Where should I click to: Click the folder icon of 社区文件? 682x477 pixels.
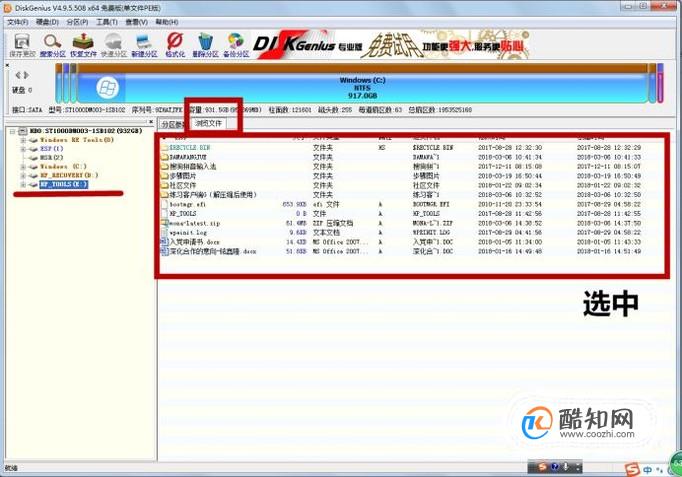pos(164,186)
